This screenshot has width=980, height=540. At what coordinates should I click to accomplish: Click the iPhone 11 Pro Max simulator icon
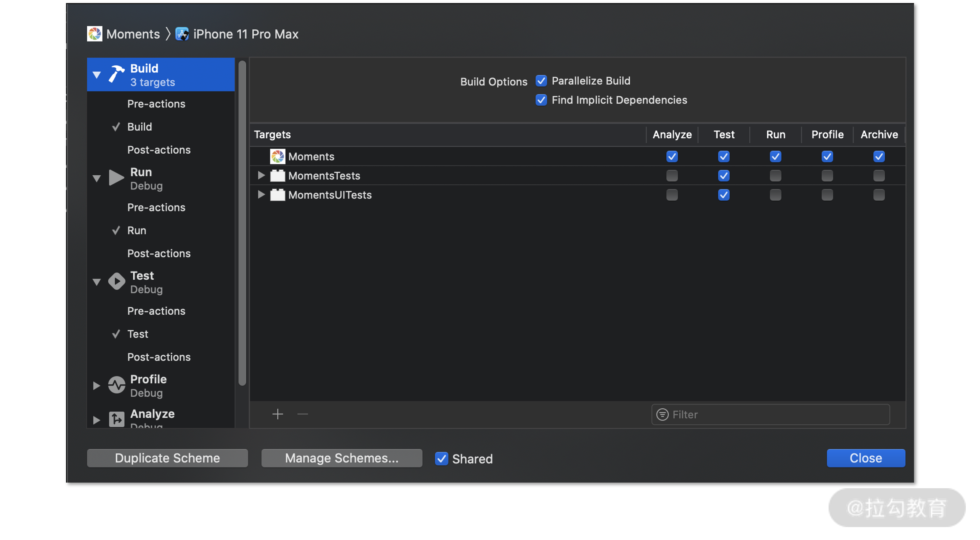182,34
